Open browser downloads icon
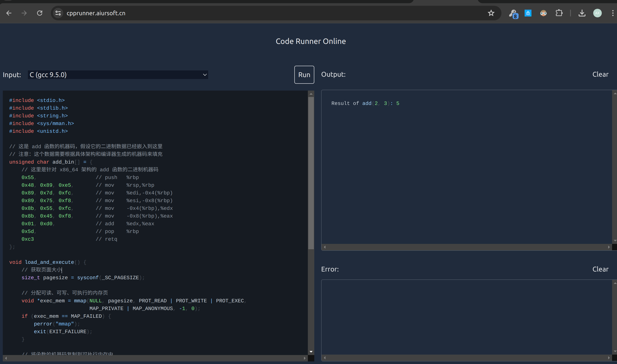The height and width of the screenshot is (364, 617). pyautogui.click(x=582, y=13)
